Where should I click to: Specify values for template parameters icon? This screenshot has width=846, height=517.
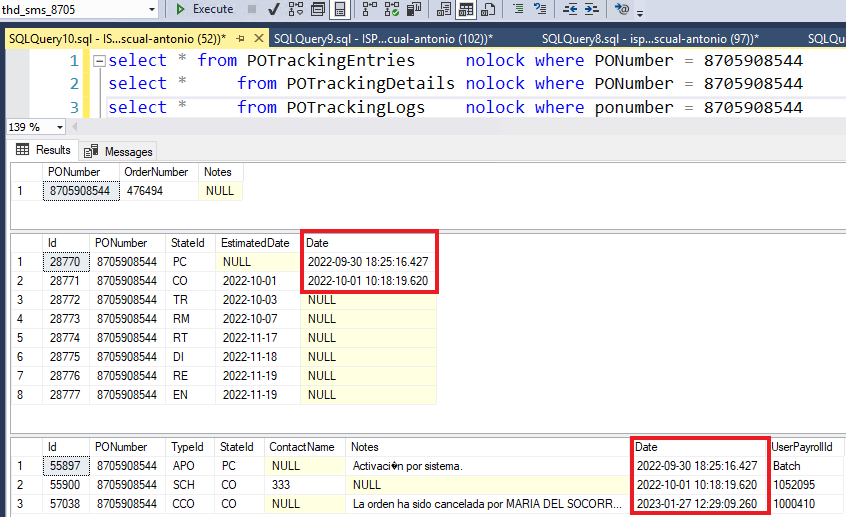point(621,9)
